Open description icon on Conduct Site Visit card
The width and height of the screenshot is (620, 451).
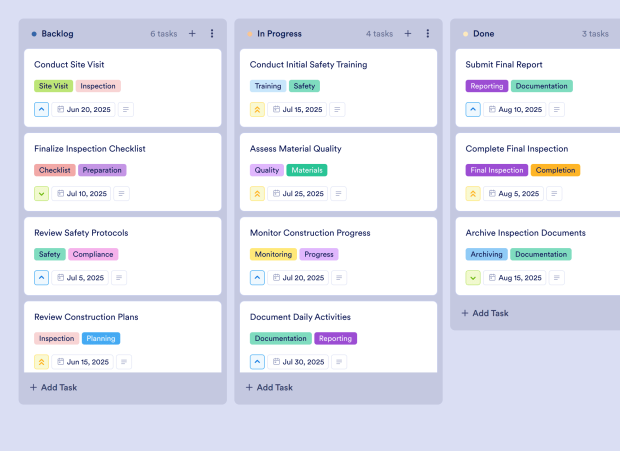125,109
